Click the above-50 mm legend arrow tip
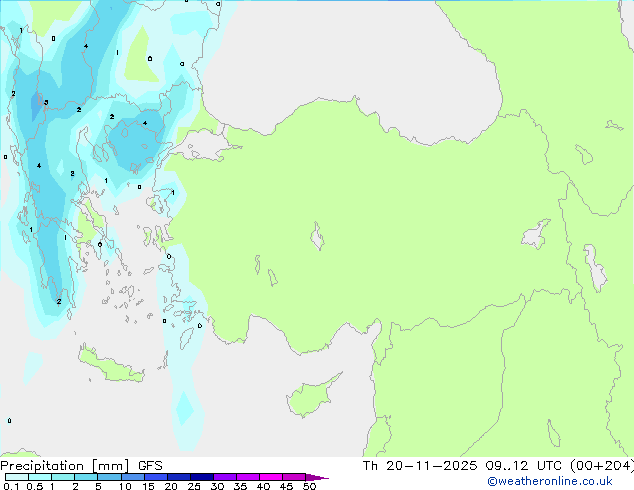Viewport: 634px width, 490px height. click(x=317, y=477)
